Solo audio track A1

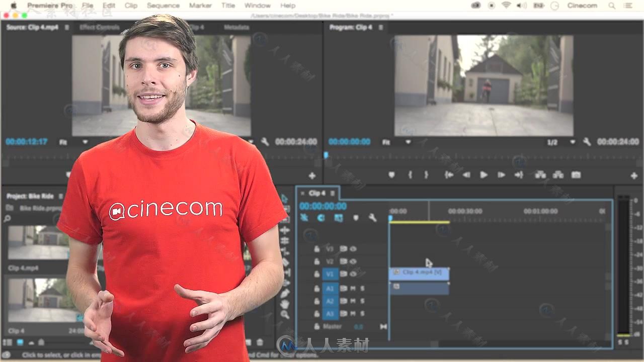click(x=363, y=289)
